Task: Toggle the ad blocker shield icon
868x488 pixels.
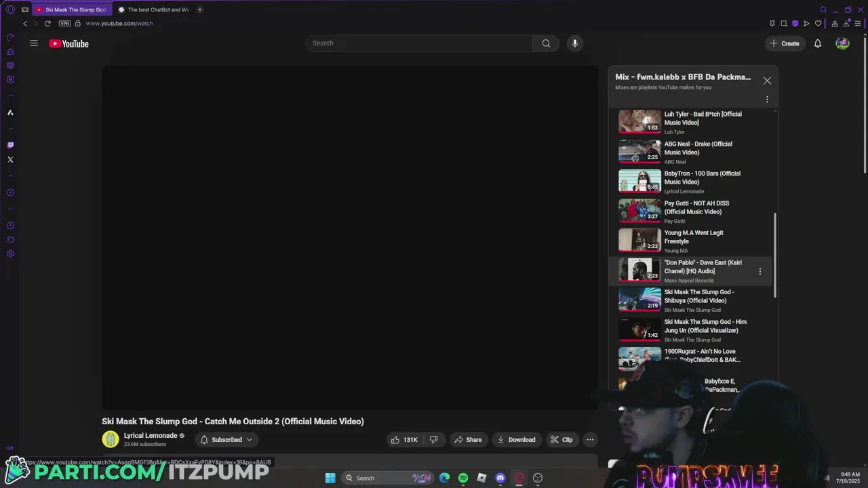Action: 795,23
